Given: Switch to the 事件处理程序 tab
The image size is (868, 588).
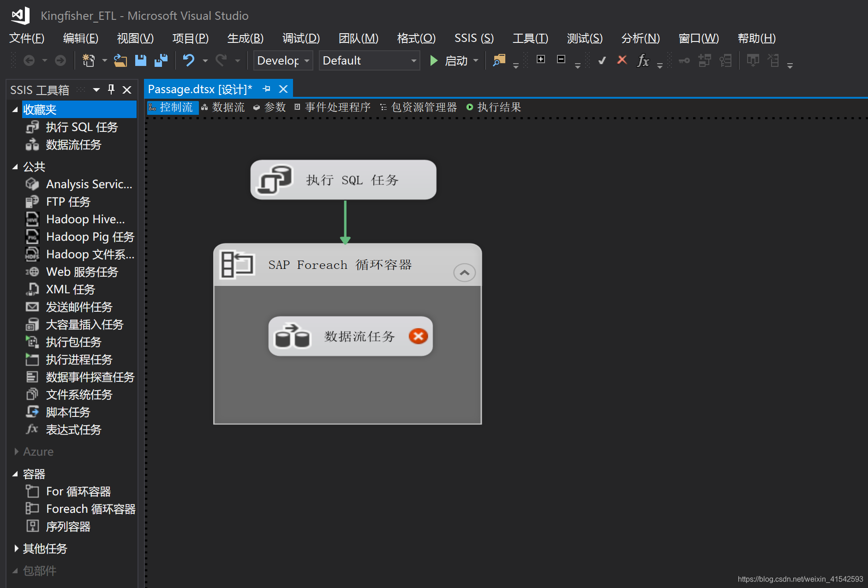Looking at the screenshot, I should tap(333, 107).
